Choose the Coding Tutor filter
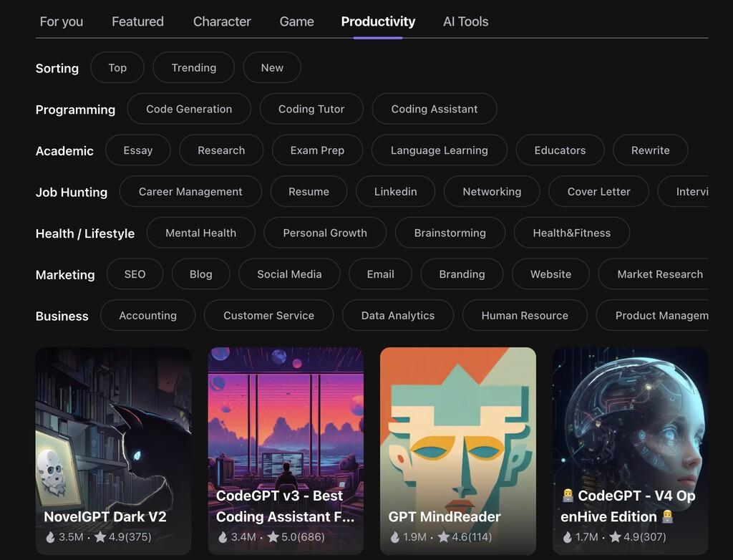 click(311, 109)
